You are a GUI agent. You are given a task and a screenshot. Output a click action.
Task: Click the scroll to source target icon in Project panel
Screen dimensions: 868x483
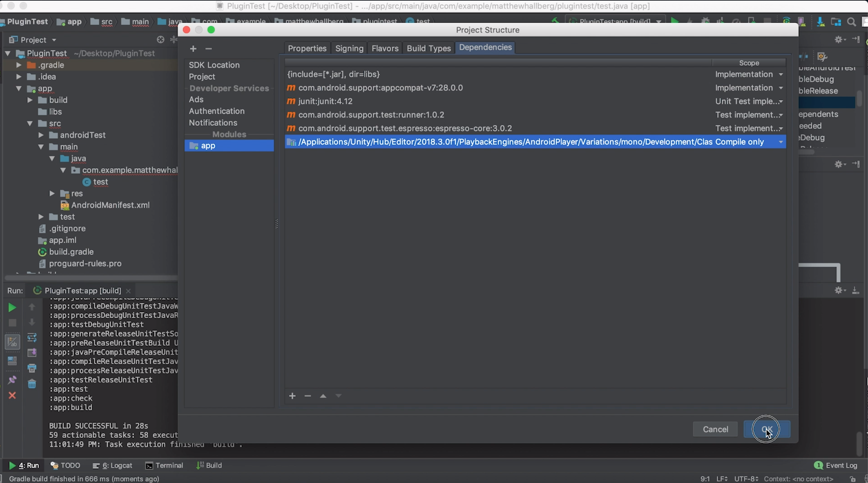coord(161,40)
